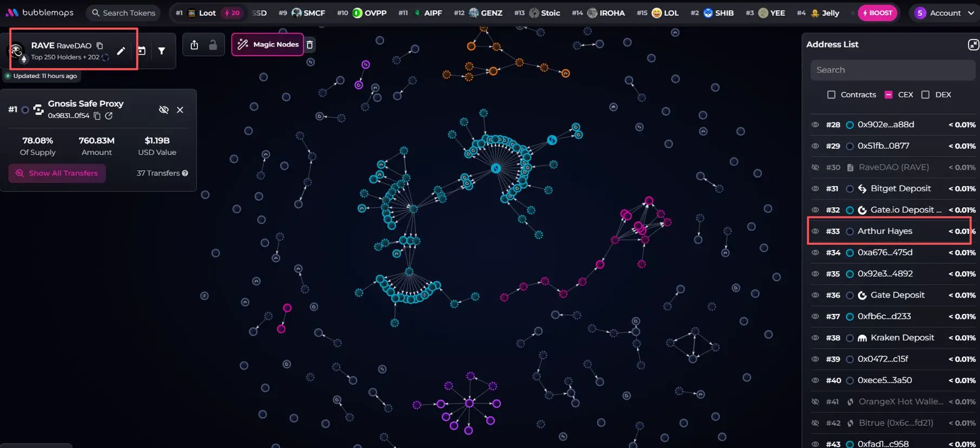Copy the Gnosis Safe Proxy address
The height and width of the screenshot is (448, 980).
tap(97, 116)
